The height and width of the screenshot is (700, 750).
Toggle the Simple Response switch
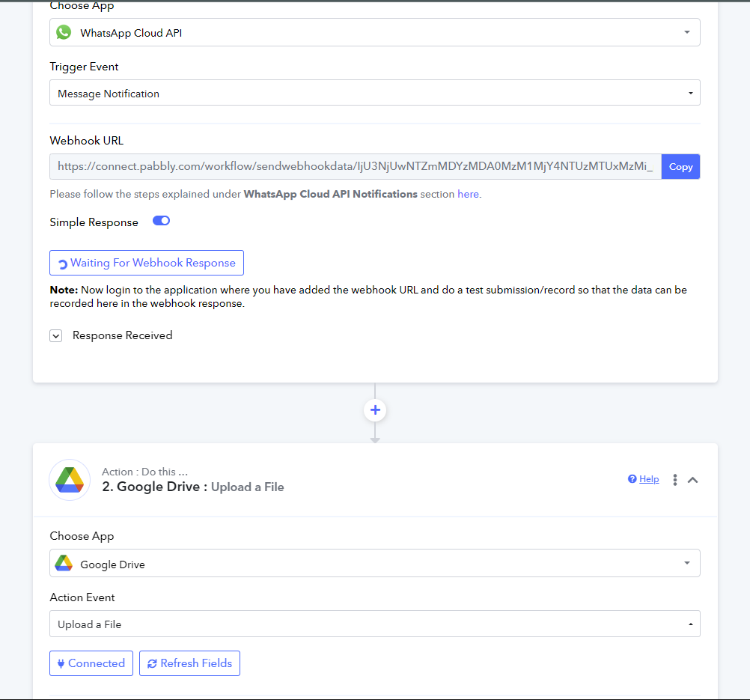(161, 221)
